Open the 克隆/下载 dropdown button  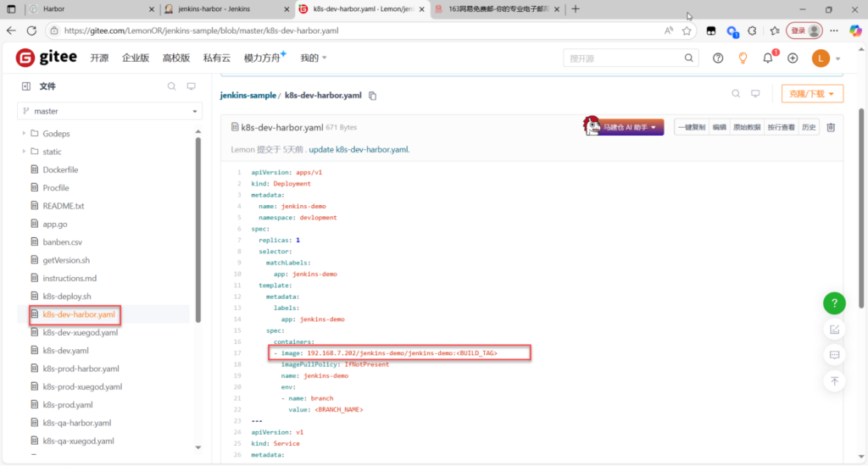(x=812, y=94)
